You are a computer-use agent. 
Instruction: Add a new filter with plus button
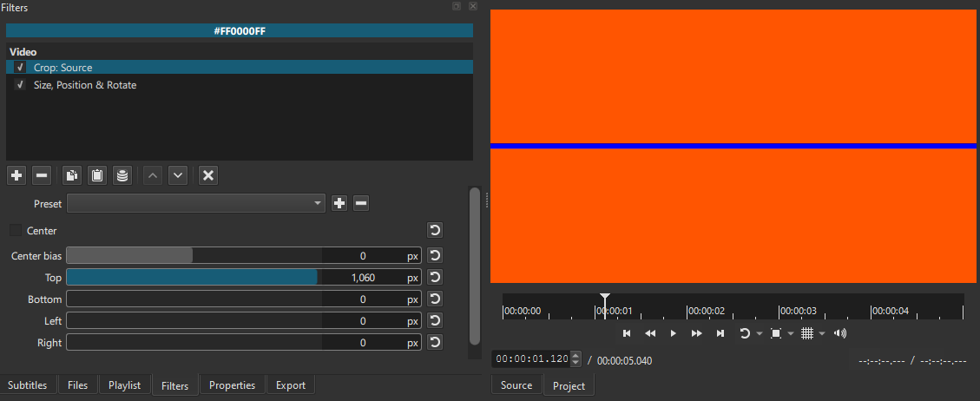pyautogui.click(x=16, y=175)
